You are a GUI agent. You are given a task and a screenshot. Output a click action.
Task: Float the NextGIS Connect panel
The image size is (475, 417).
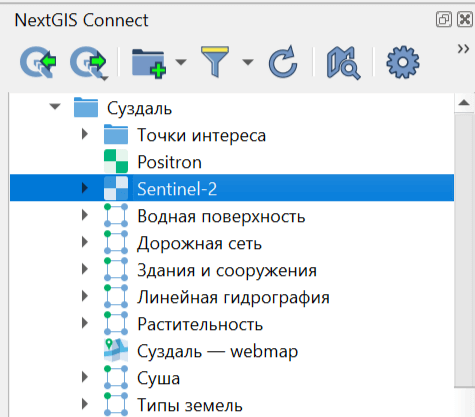[444, 20]
